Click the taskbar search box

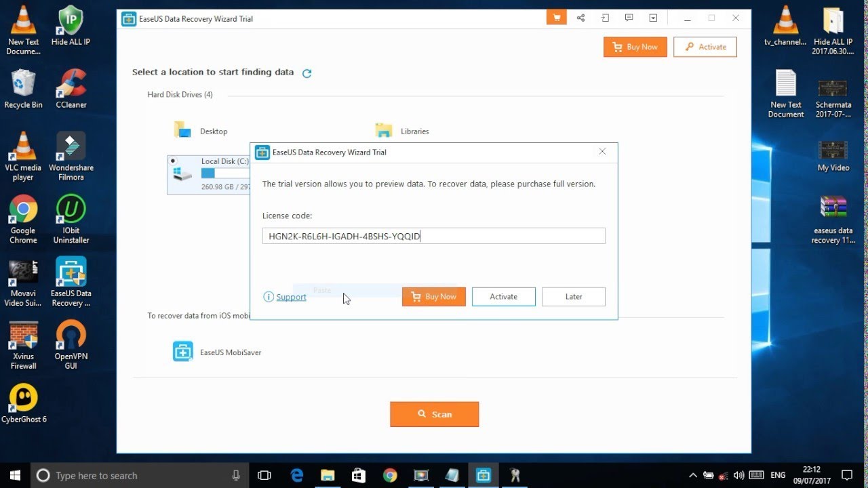coord(139,475)
